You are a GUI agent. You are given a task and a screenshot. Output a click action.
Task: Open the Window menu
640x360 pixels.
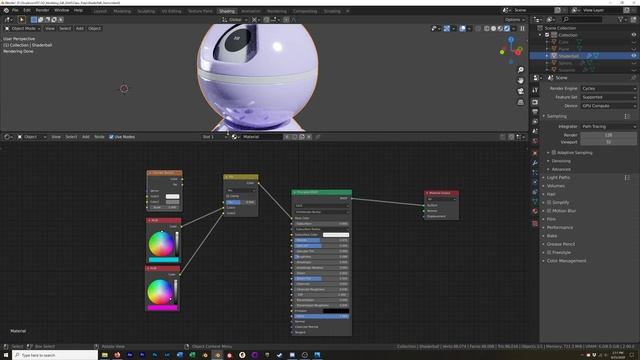(x=62, y=10)
